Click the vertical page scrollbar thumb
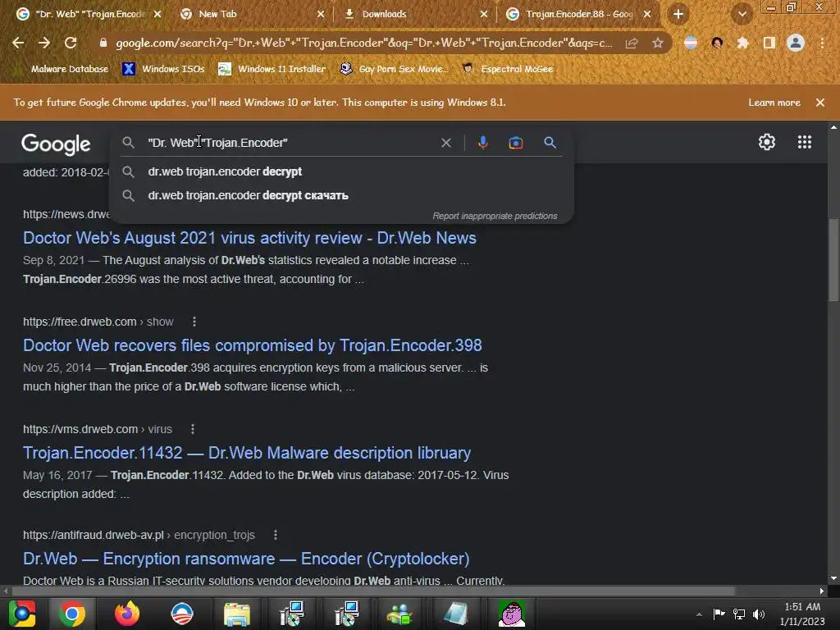840x630 pixels. point(833,260)
